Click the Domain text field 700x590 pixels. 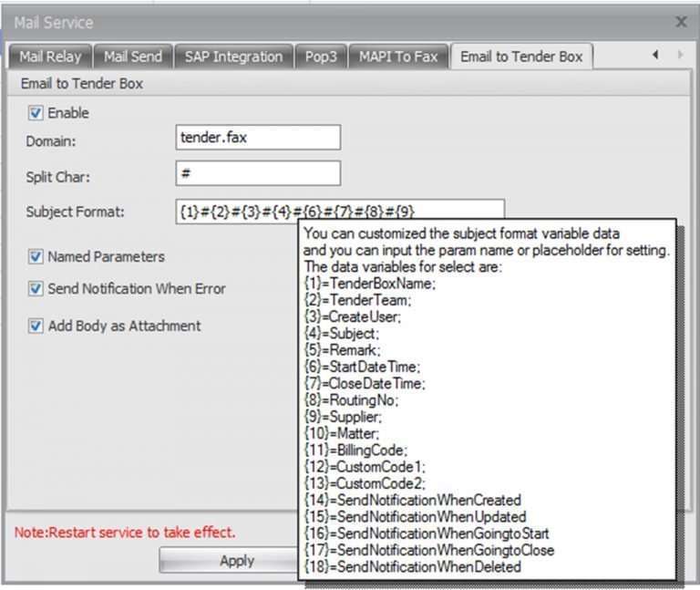point(258,138)
